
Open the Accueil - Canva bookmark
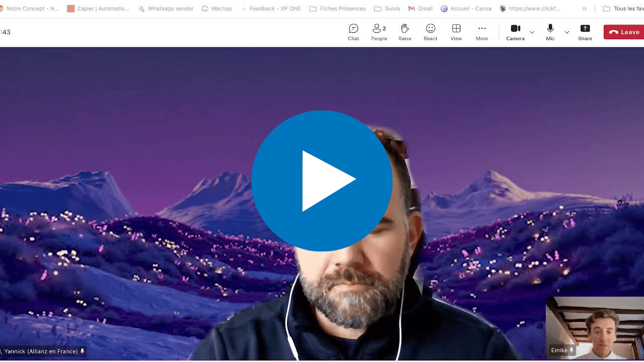466,9
